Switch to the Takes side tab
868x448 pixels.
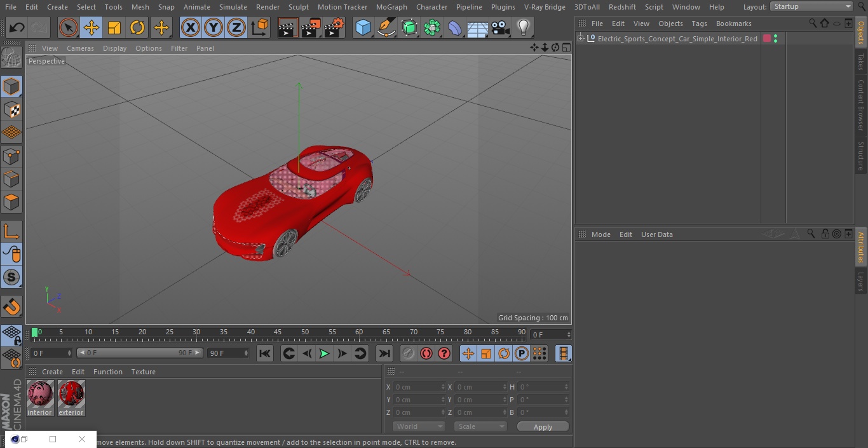pyautogui.click(x=861, y=62)
